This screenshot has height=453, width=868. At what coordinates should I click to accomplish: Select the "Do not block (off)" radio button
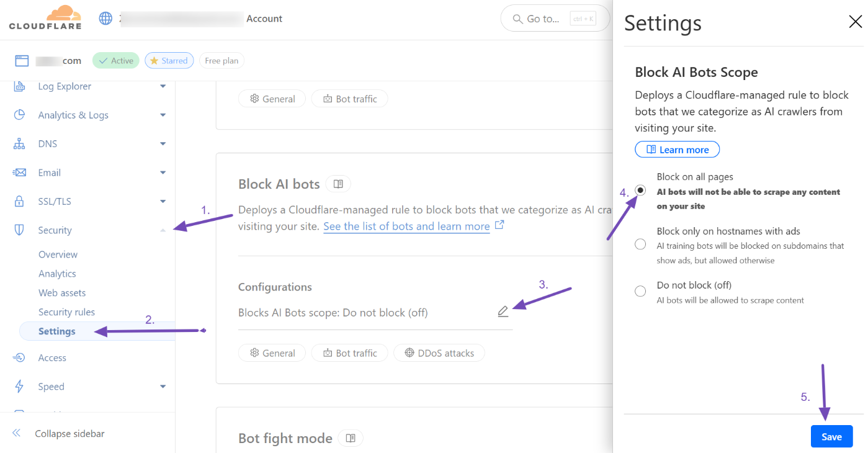pyautogui.click(x=640, y=291)
